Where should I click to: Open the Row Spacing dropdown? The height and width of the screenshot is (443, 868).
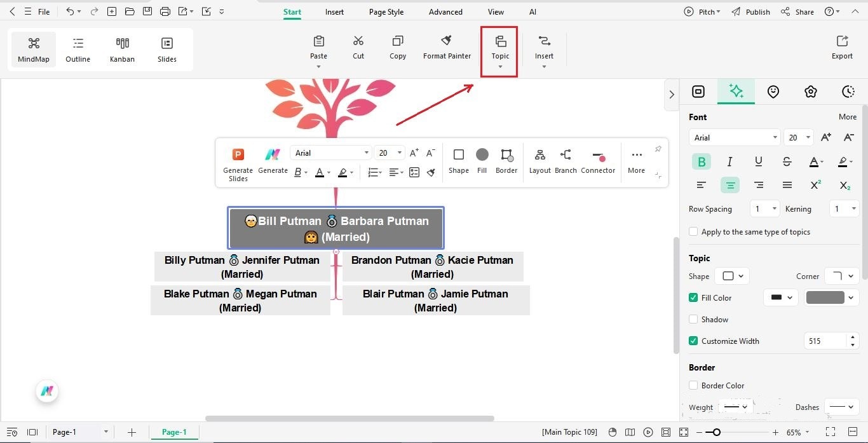pyautogui.click(x=765, y=208)
